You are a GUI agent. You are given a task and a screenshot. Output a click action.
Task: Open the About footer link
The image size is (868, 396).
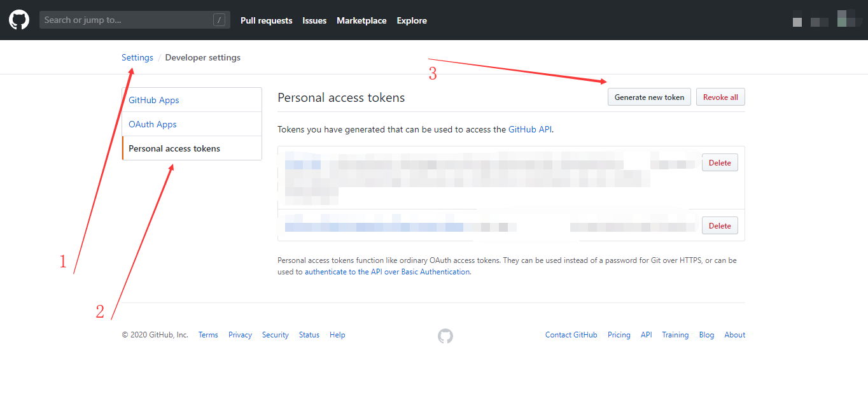[735, 335]
